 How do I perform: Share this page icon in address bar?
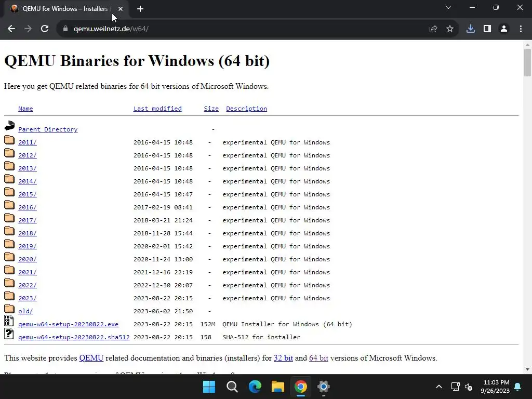tap(433, 29)
